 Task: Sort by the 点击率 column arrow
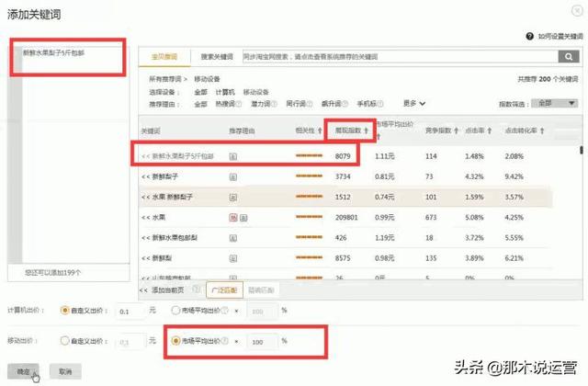(x=490, y=131)
